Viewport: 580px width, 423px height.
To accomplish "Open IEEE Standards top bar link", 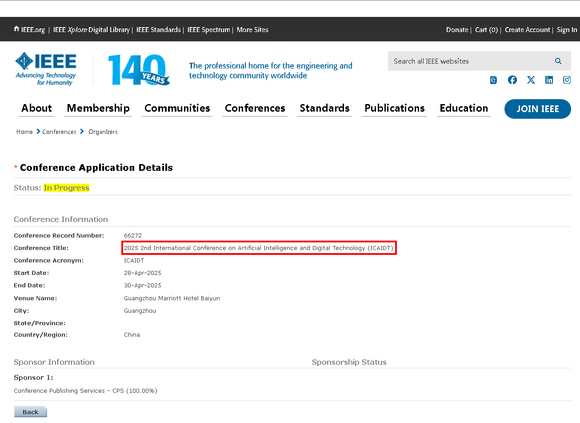I will click(158, 30).
